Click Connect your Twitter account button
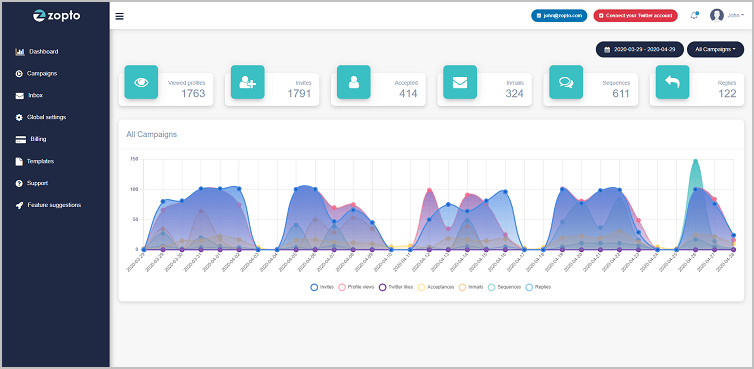The image size is (754, 369). pos(635,15)
